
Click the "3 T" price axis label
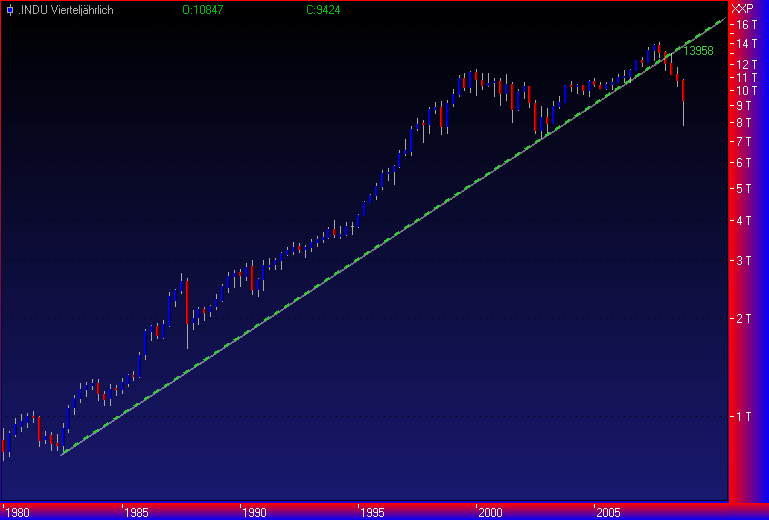[744, 260]
